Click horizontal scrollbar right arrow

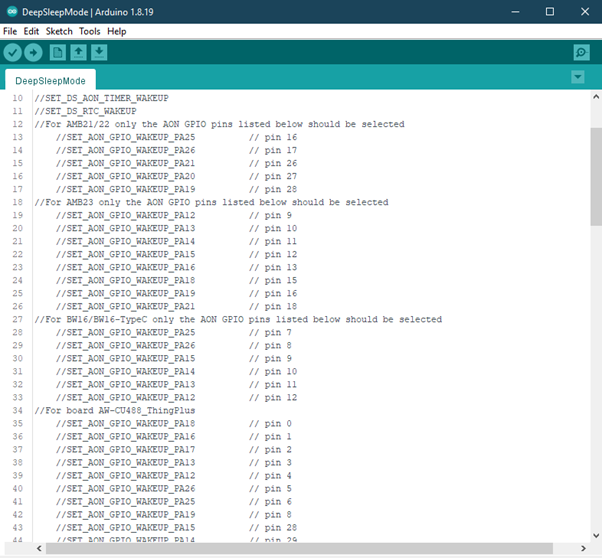coord(583,548)
